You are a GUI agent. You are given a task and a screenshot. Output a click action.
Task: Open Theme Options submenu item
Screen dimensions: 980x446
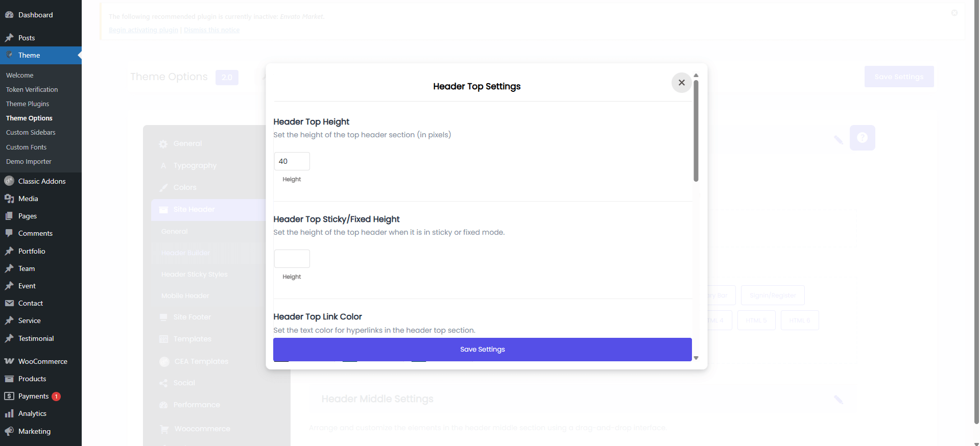click(29, 118)
